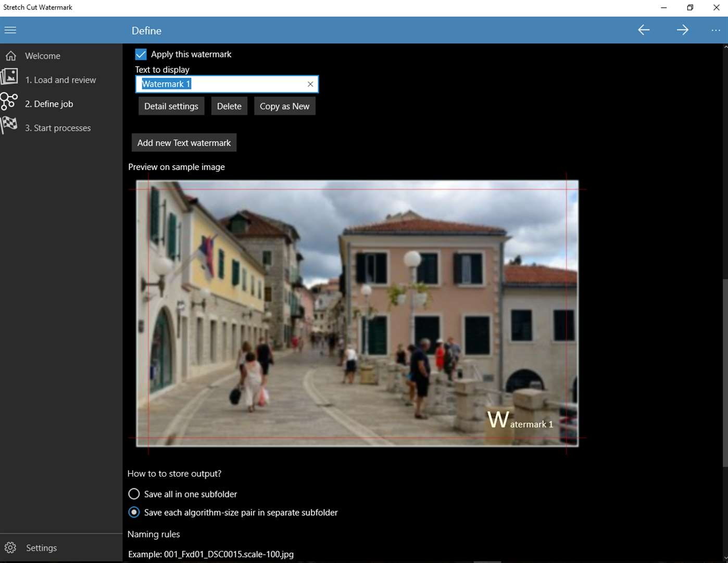The height and width of the screenshot is (563, 728).
Task: Open the hamburger navigation menu
Action: (x=10, y=30)
